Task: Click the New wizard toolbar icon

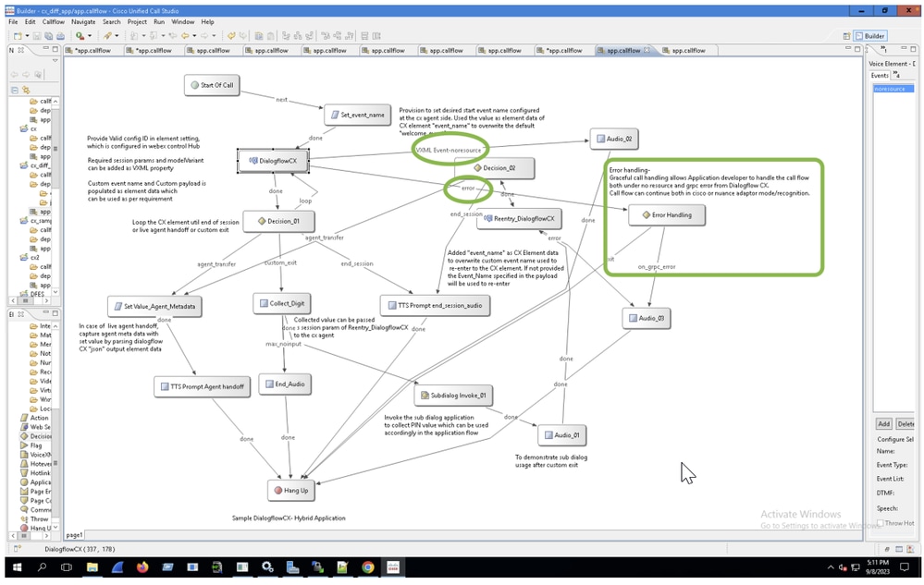Action: [18, 36]
